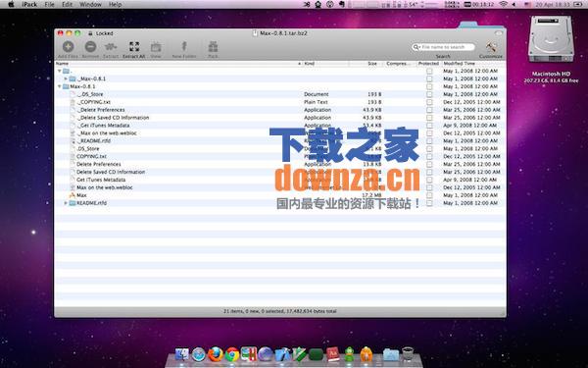Click the Max application icon in list

(x=72, y=195)
